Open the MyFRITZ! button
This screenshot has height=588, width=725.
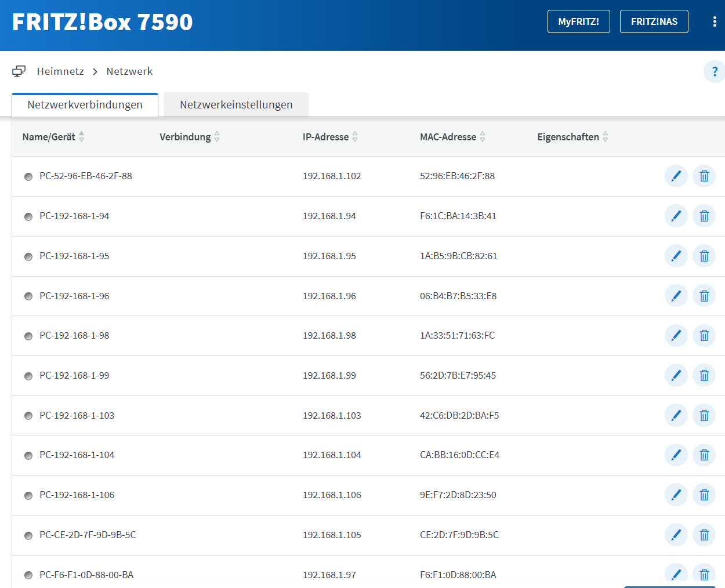coord(578,21)
